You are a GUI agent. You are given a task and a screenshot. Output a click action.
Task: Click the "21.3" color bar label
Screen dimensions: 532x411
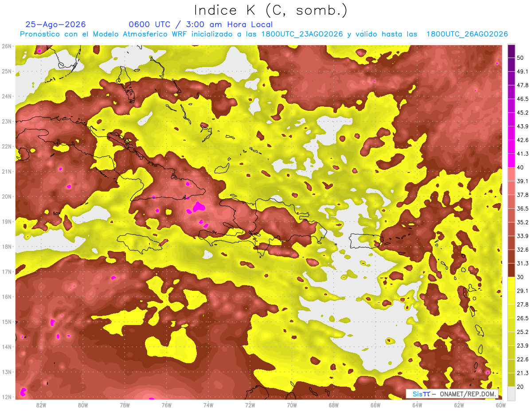pyautogui.click(x=523, y=373)
